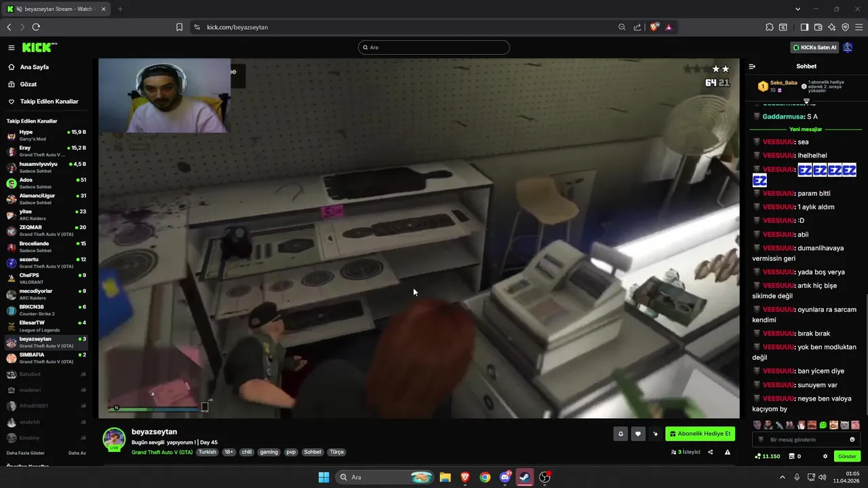Toggle the notification bell for beyazseytan
868x488 pixels.
pos(620,434)
